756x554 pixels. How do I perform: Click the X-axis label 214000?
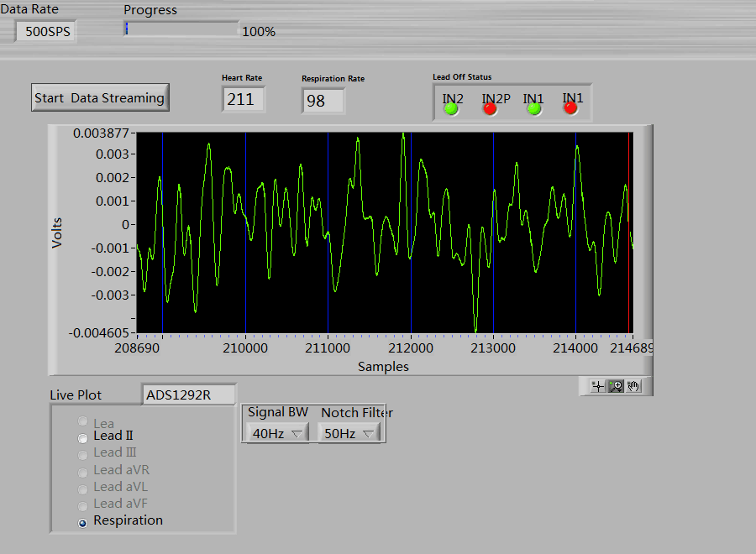tap(575, 348)
